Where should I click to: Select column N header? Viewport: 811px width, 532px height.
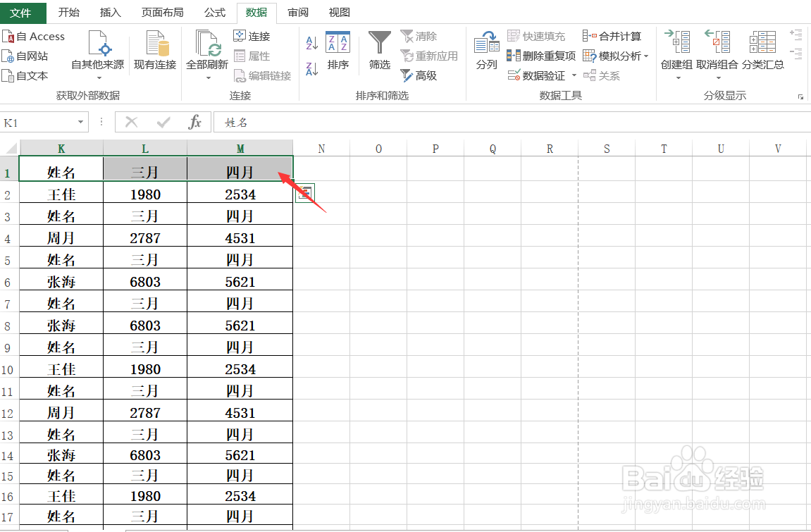click(322, 149)
